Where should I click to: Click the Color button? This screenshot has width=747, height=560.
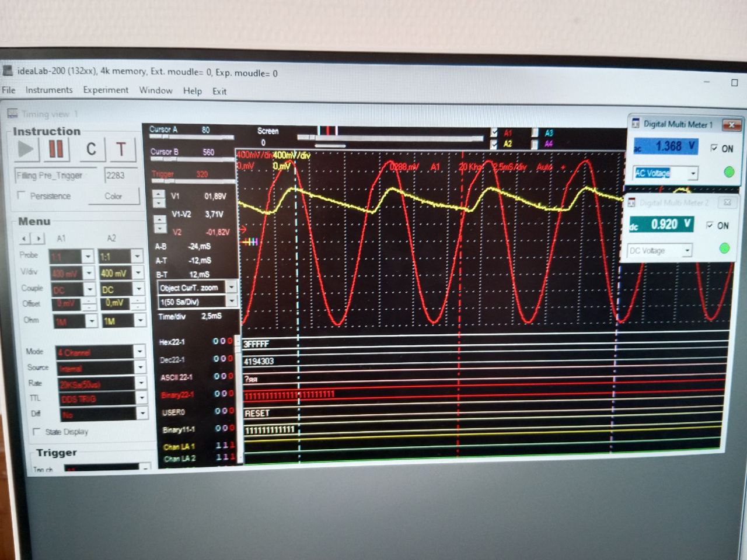[x=114, y=196]
